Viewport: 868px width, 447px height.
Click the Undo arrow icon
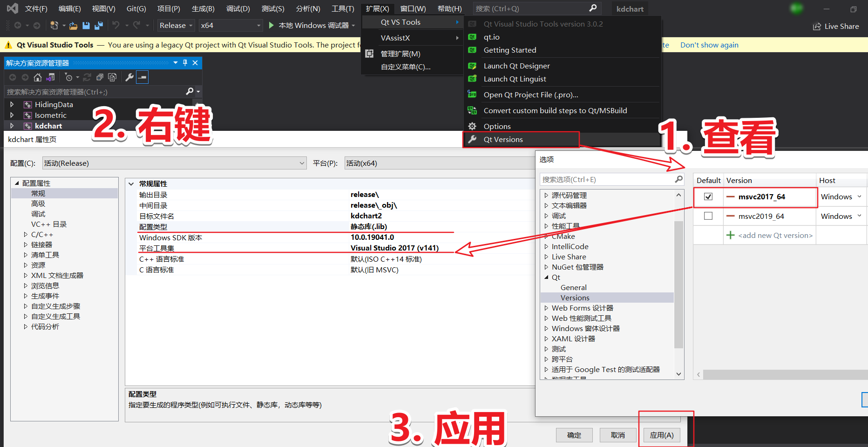pyautogui.click(x=116, y=25)
